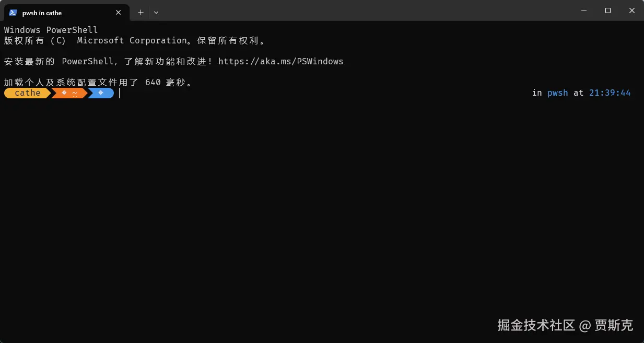The image size is (644, 343).
Task: Click the "640" load time text
Action: point(153,83)
